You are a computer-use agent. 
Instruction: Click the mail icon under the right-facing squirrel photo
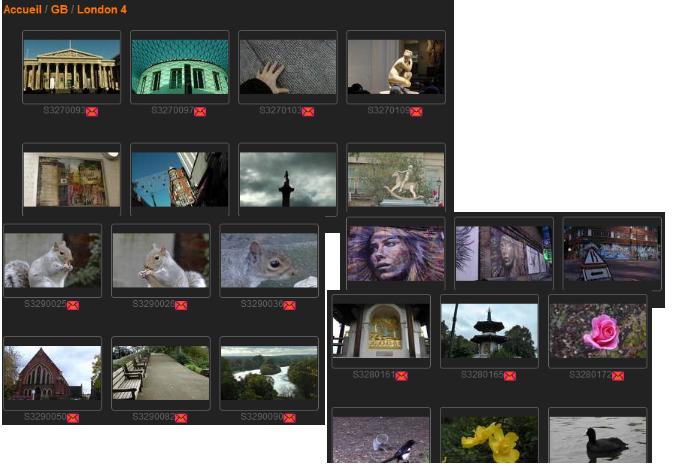tap(181, 306)
